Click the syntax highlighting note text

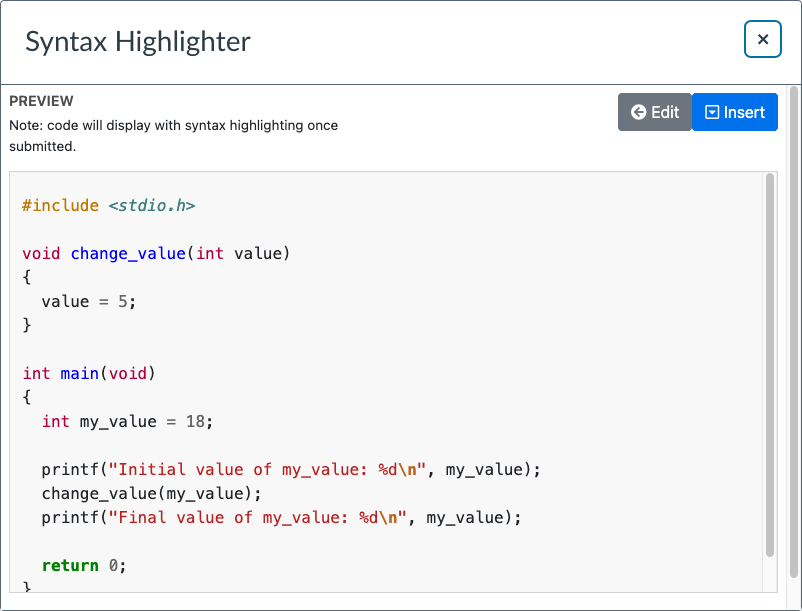173,135
